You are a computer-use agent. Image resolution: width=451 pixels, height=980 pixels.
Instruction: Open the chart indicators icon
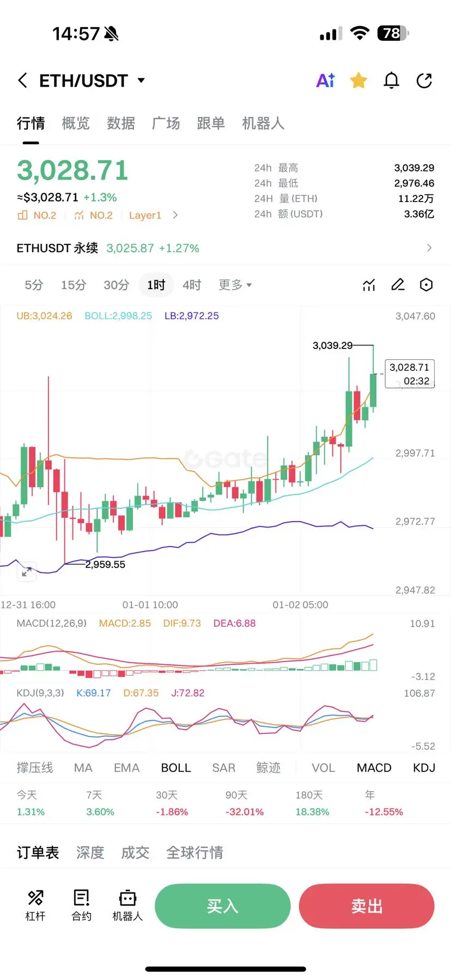[x=369, y=285]
